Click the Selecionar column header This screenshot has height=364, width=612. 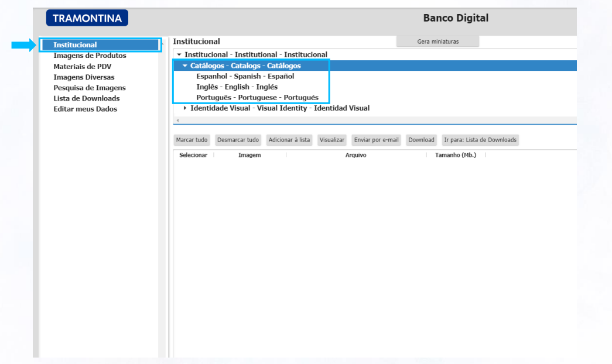tap(193, 155)
